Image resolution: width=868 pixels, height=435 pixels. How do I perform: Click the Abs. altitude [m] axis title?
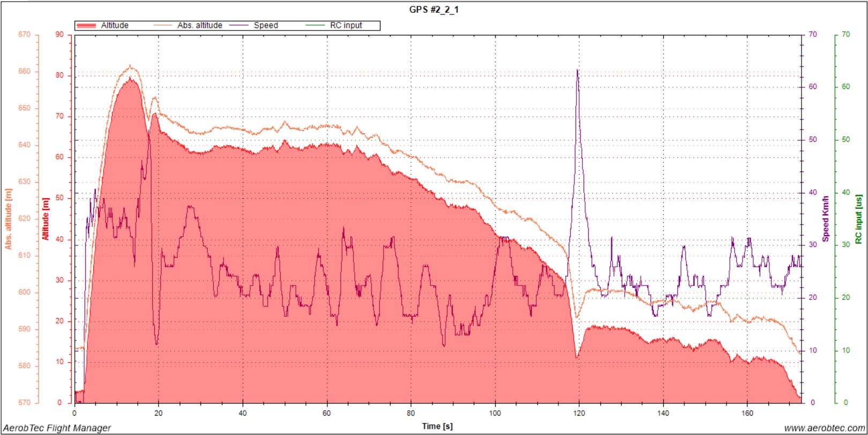9,219
